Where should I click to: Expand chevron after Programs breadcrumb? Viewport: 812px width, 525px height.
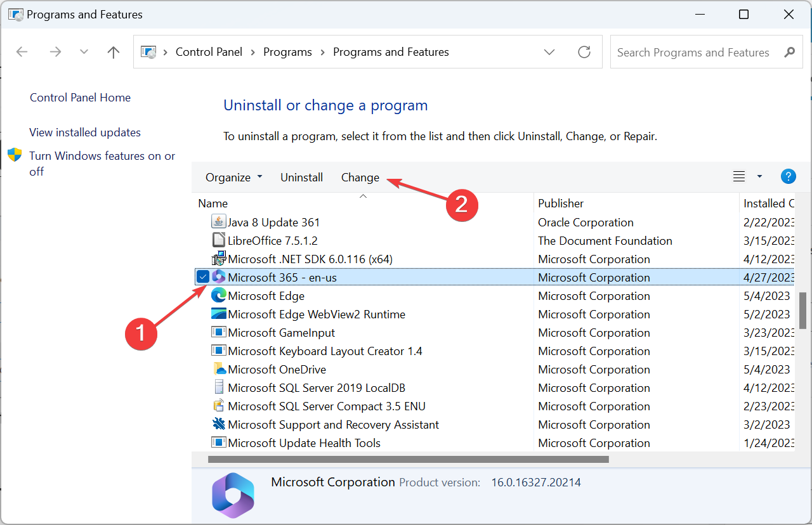[x=323, y=52]
